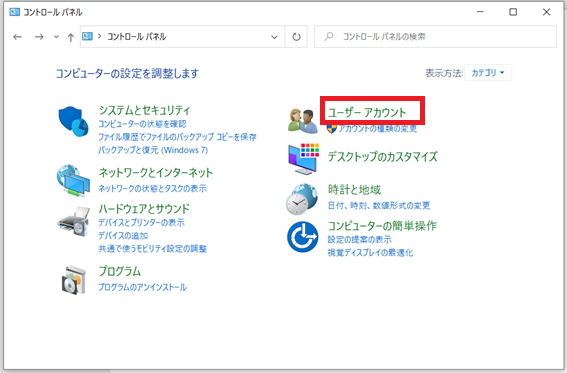Click the コントロール パネルの検索 search field
567x373 pixels.
[435, 37]
